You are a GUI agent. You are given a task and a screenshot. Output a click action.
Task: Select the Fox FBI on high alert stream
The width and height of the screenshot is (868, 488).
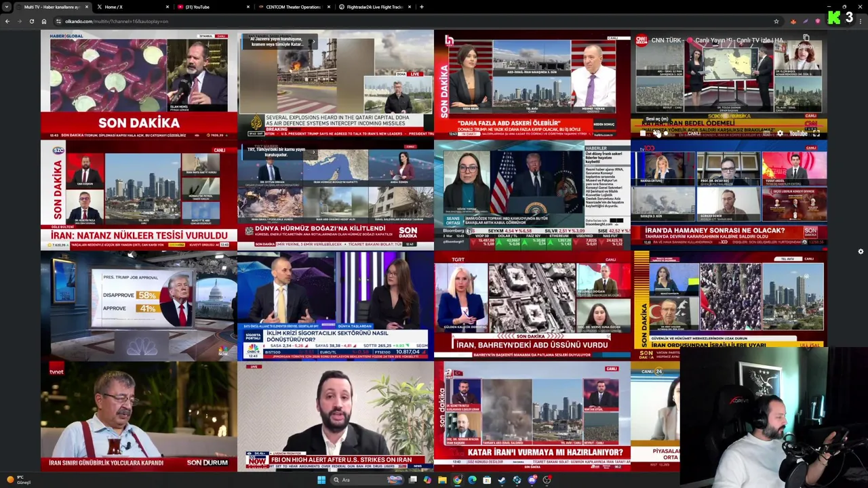pos(336,417)
